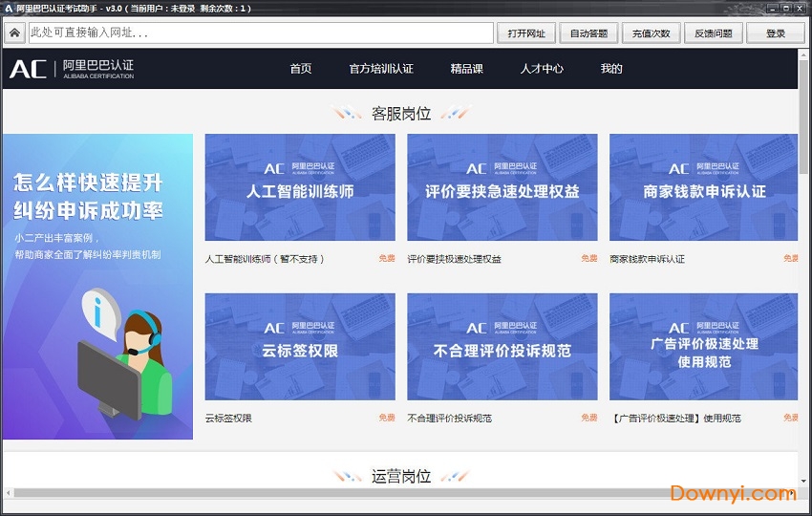Screen dimensions: 812x516
Task: Open the 官方培训认证 nav item
Action: click(x=381, y=69)
